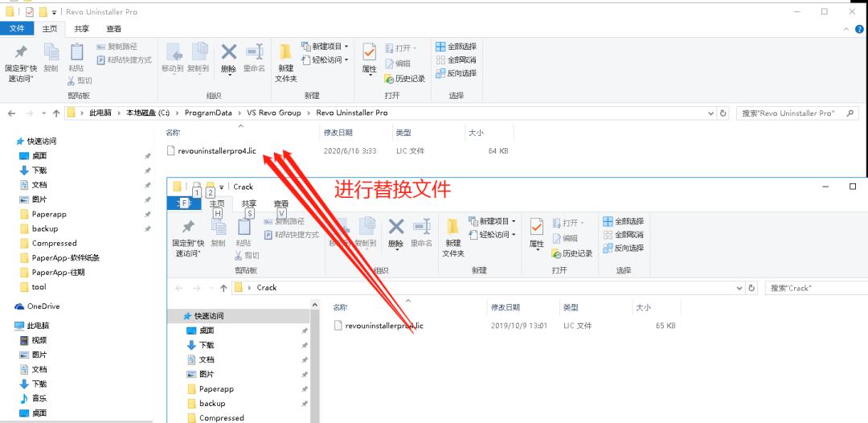
Task: Click Cut scissors in Revo Uninstaller Pro ribbon
Action: [80, 81]
